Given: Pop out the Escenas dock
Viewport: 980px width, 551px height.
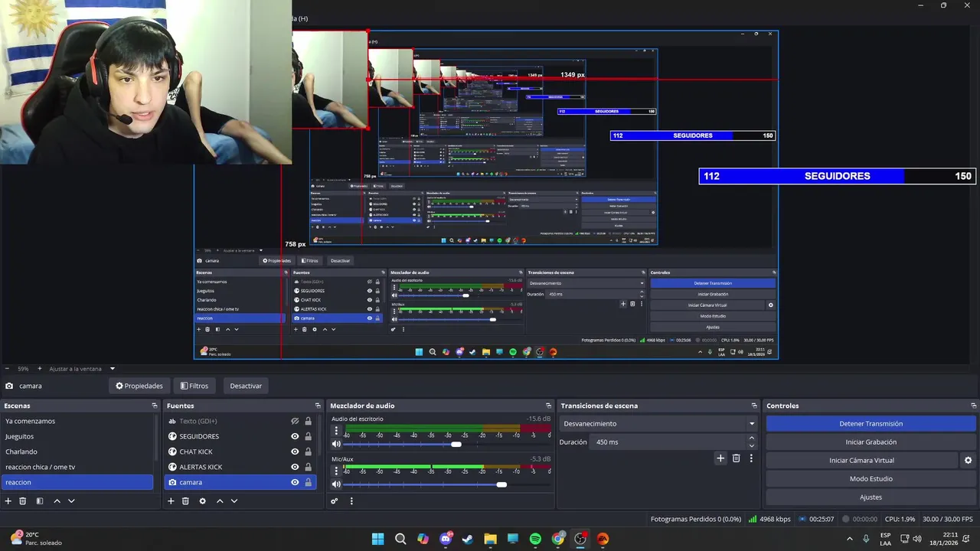Looking at the screenshot, I should [155, 406].
